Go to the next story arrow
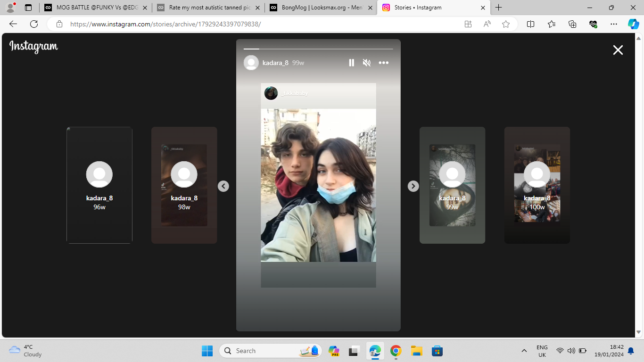The image size is (644, 362). (x=413, y=186)
